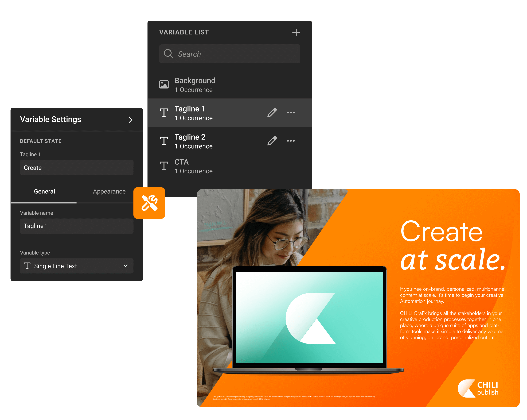Open Tagline 1 more options menu
The width and height of the screenshot is (527, 420).
(291, 113)
